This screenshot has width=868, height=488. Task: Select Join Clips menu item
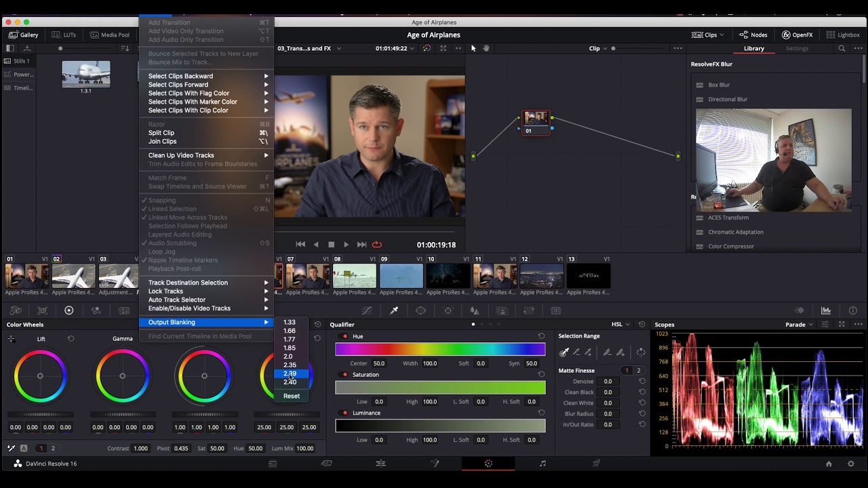coord(208,142)
